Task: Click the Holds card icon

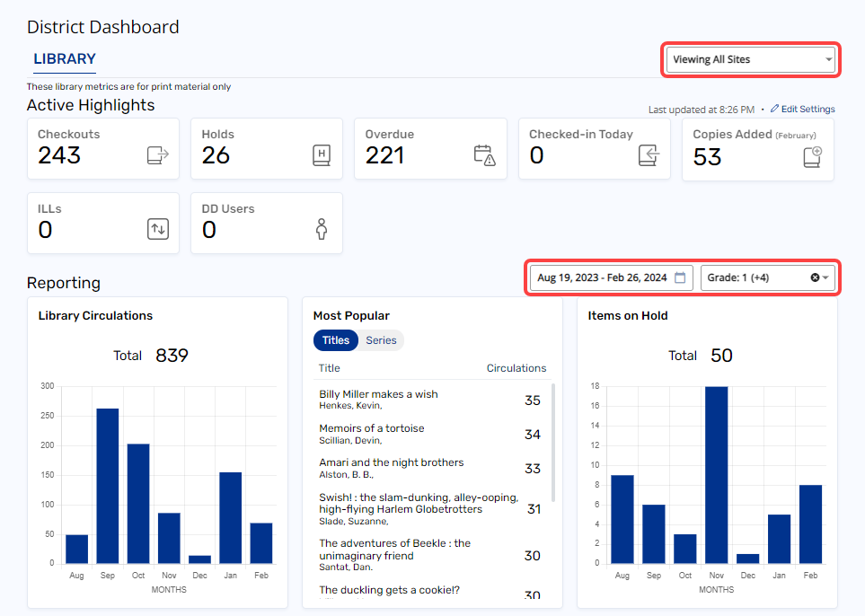Action: pos(319,154)
